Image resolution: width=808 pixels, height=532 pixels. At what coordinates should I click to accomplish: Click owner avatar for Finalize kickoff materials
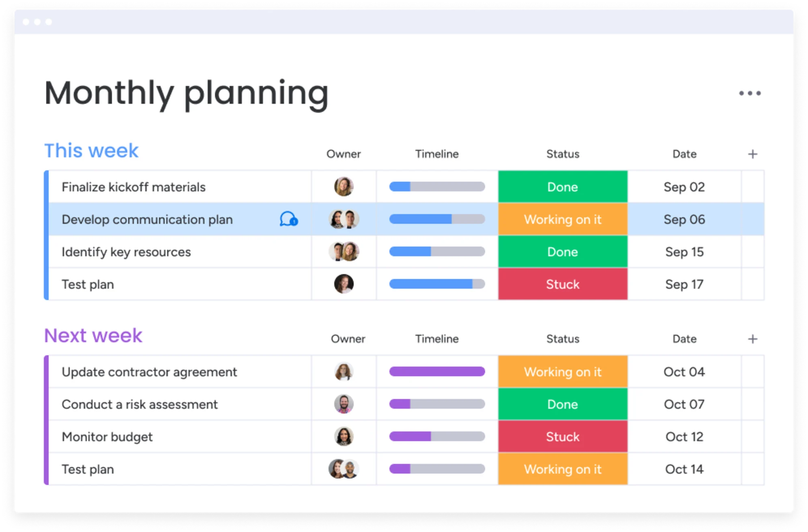pos(344,187)
